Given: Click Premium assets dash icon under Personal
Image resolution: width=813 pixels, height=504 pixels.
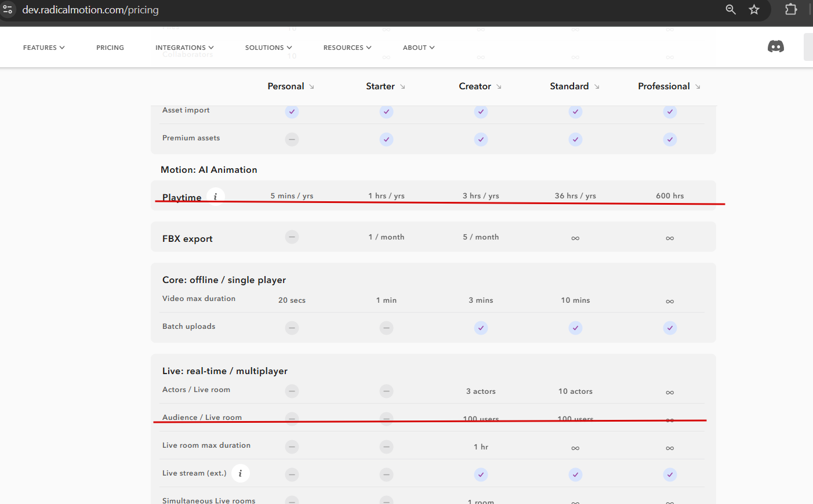Looking at the screenshot, I should coord(292,139).
